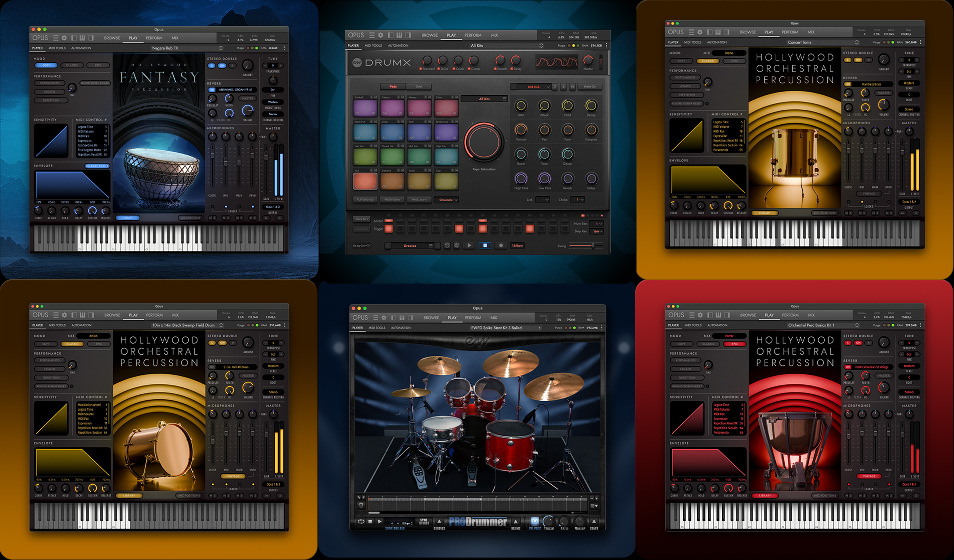Delete with the trash icon in ProDrummer timeline
The width and height of the screenshot is (954, 560).
pos(361,505)
